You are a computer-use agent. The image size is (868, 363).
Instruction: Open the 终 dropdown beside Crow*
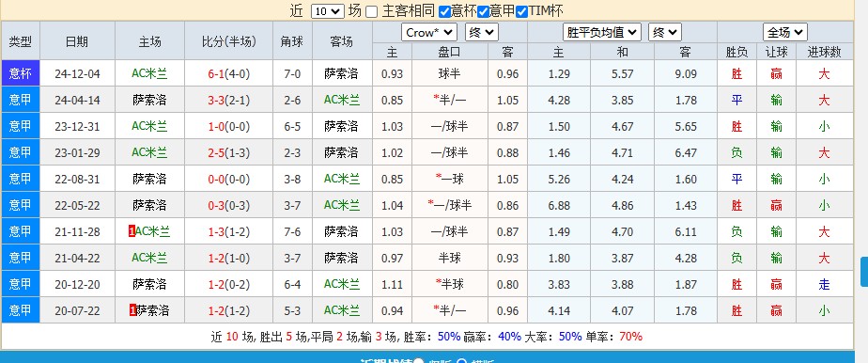482,32
